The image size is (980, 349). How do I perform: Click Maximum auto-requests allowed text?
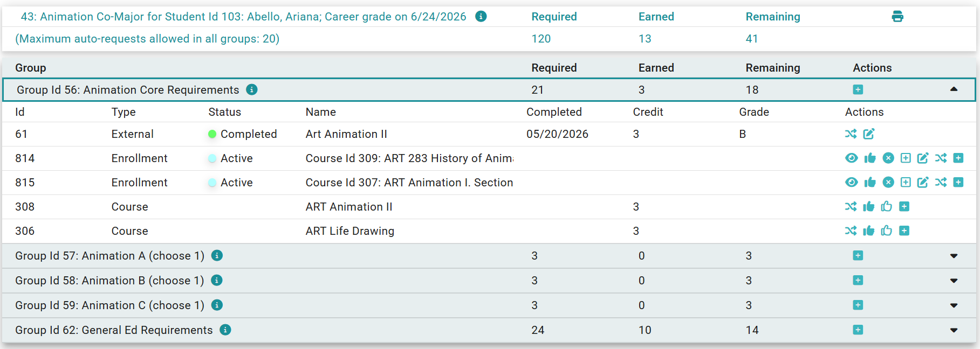coord(147,39)
